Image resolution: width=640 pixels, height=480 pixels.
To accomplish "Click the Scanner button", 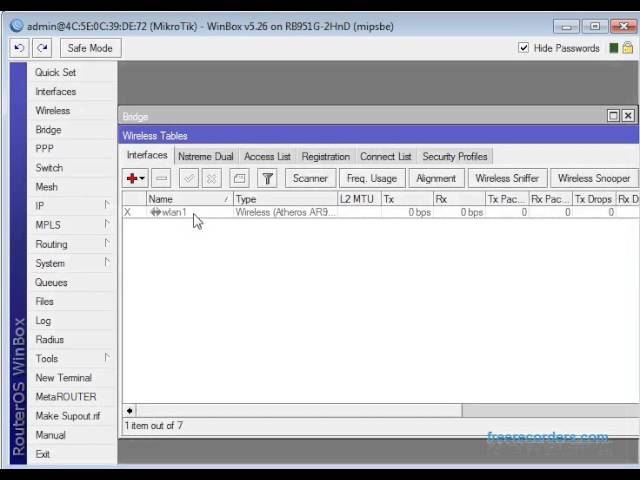I will point(310,178).
